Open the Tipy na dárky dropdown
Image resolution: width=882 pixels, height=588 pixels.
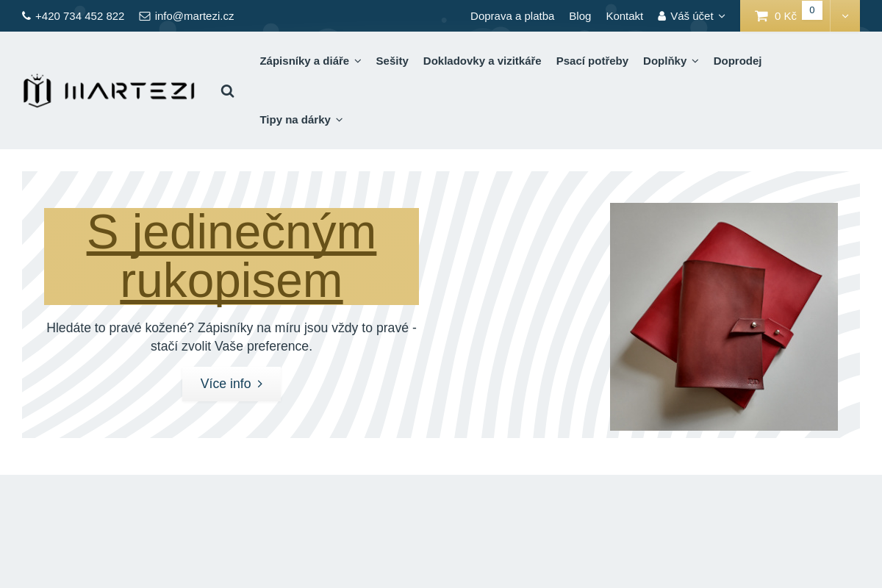coord(301,120)
